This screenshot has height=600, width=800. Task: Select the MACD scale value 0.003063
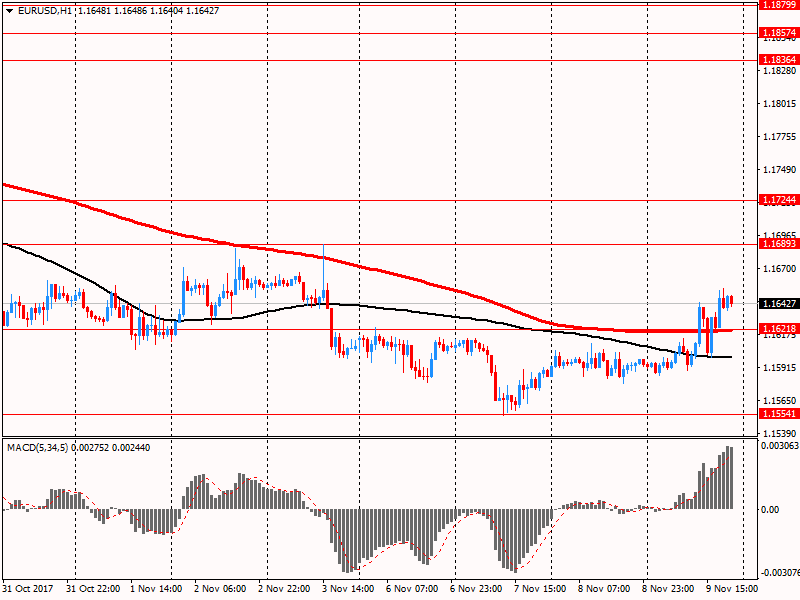780,446
